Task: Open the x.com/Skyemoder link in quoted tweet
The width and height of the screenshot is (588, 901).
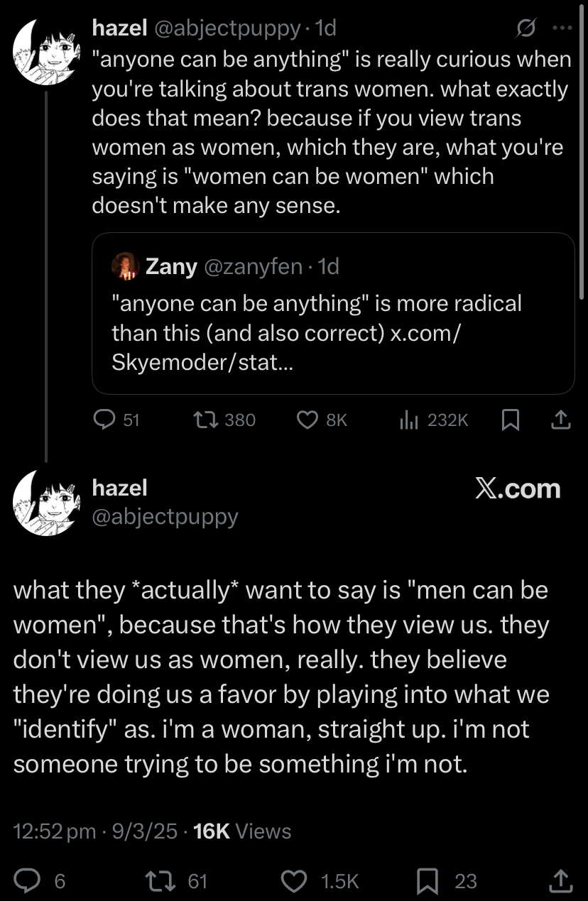Action: pos(287,348)
